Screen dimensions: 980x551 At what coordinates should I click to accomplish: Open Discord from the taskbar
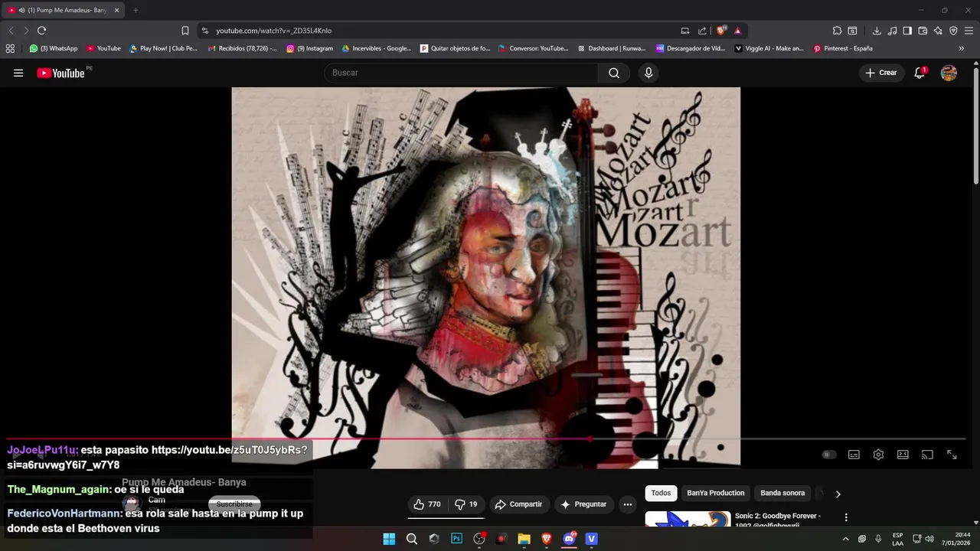[569, 539]
